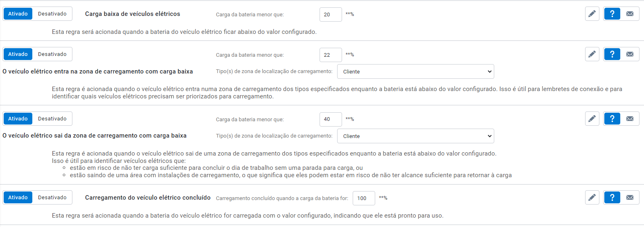The width and height of the screenshot is (644, 227).
Task: Edit the enters charging zone rule
Action: pyautogui.click(x=592, y=54)
